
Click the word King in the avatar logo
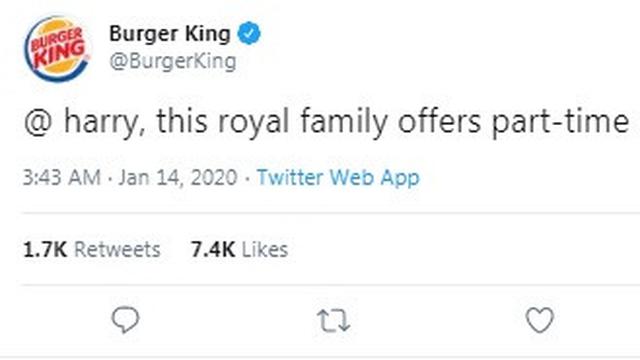click(x=60, y=54)
